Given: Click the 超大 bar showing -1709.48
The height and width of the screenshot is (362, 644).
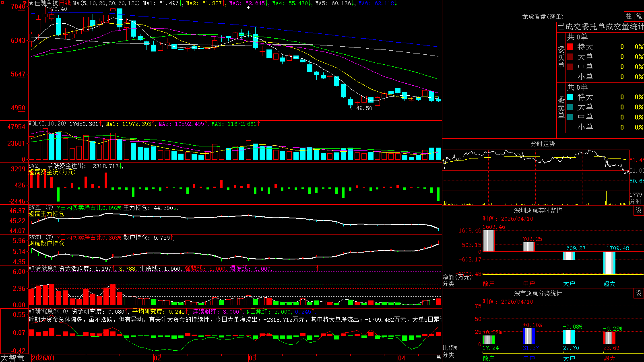Looking at the screenshot, I should click(609, 263).
